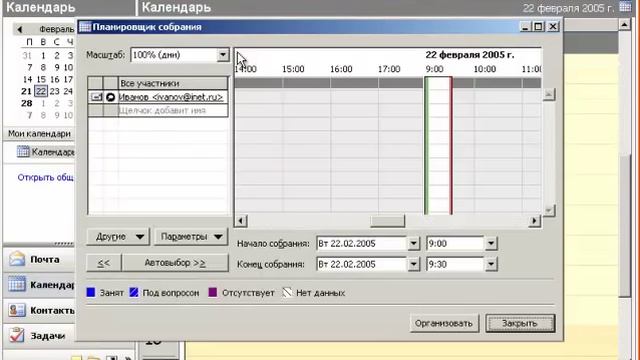Open the Открыть общий calendar link

(45, 178)
